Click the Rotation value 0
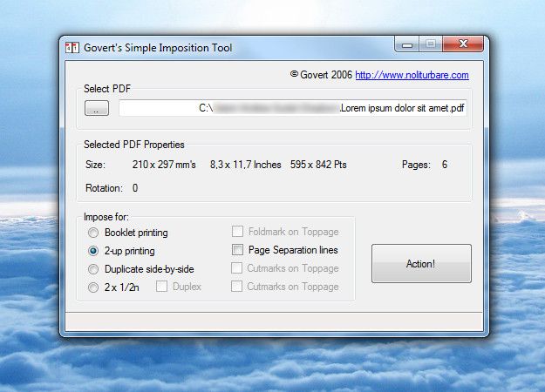 (135, 188)
